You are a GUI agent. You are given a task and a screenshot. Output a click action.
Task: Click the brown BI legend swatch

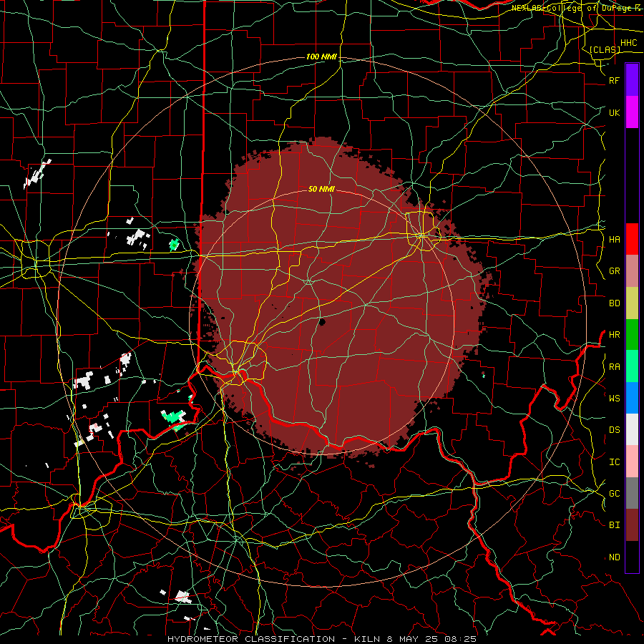[632, 525]
